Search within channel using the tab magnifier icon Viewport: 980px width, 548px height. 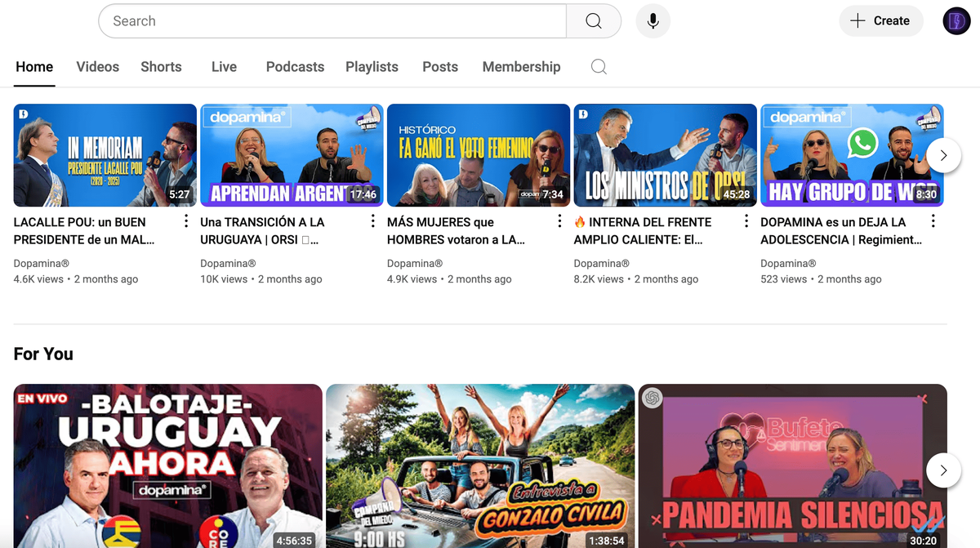pos(599,67)
